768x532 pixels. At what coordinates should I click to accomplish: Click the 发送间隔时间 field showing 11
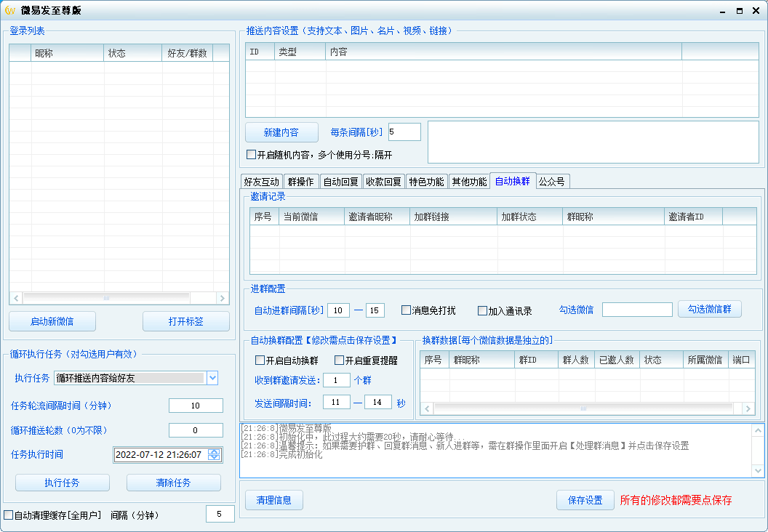pyautogui.click(x=336, y=403)
